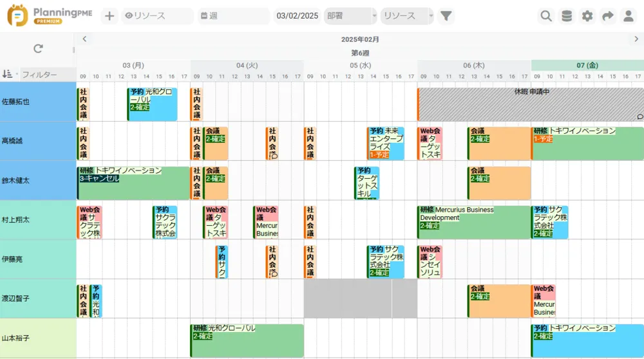Open the search magnifier icon

pos(546,16)
